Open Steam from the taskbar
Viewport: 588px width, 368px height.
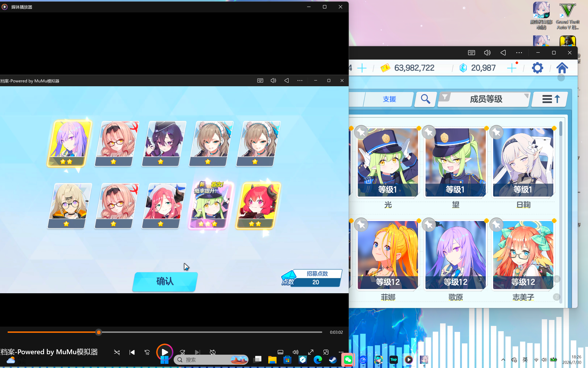pos(333,360)
